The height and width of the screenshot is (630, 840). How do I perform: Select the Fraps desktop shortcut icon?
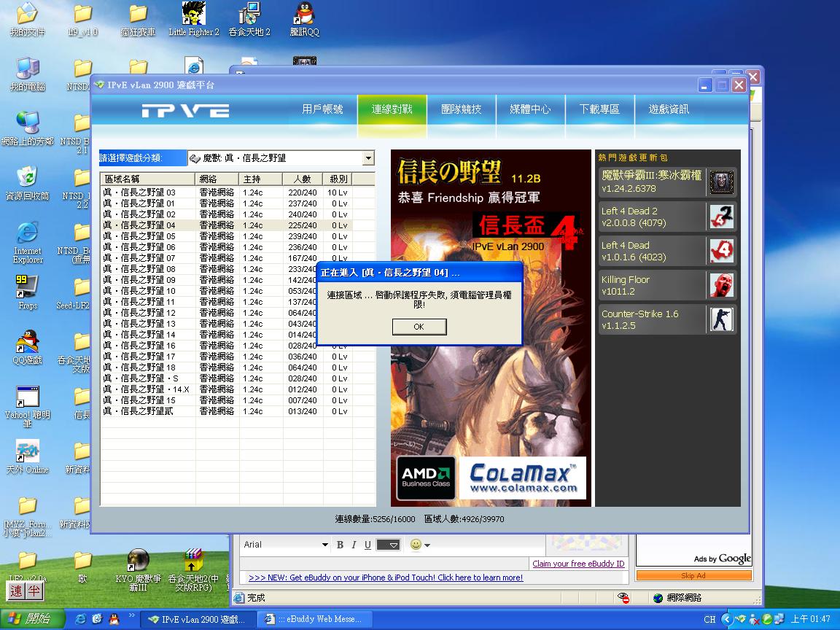point(27,287)
